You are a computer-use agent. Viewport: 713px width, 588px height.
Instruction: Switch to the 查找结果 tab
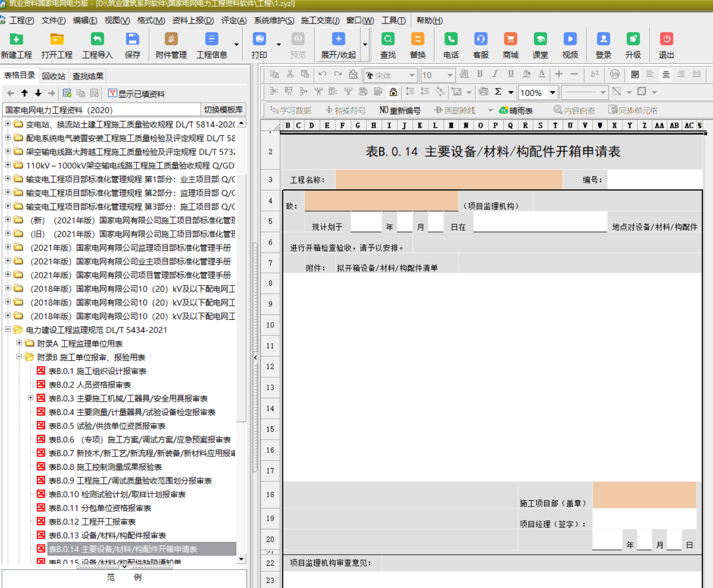88,76
